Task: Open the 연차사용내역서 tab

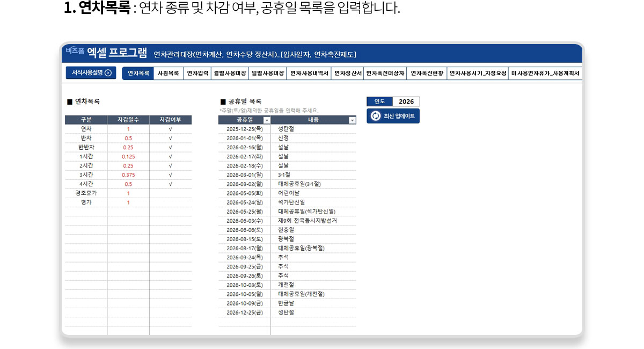Action: tap(309, 74)
